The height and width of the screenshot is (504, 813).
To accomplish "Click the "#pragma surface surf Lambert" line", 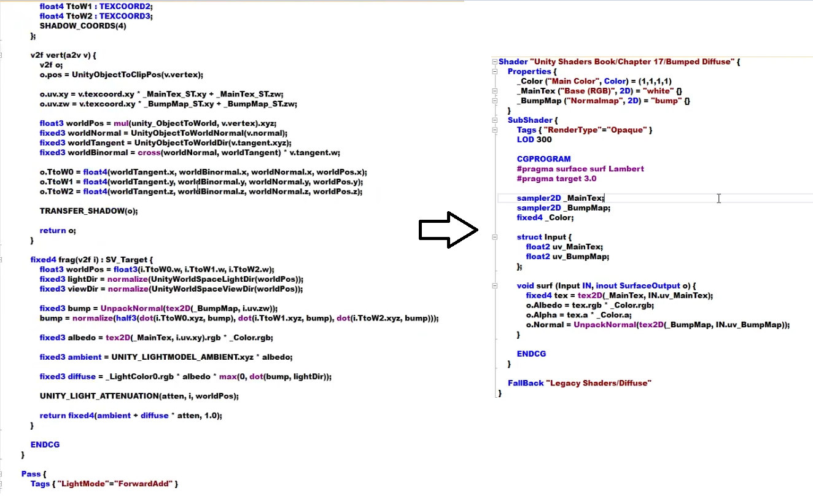I will pos(580,169).
